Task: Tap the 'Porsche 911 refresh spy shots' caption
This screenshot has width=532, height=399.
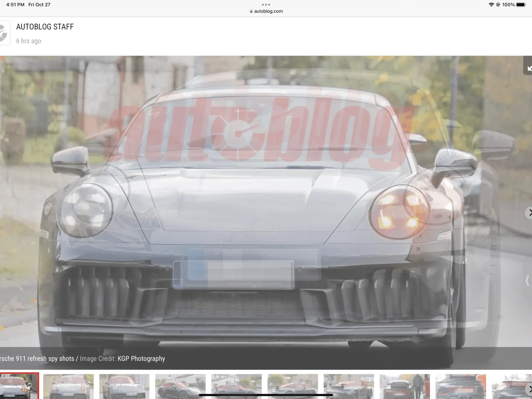Action: (x=37, y=358)
